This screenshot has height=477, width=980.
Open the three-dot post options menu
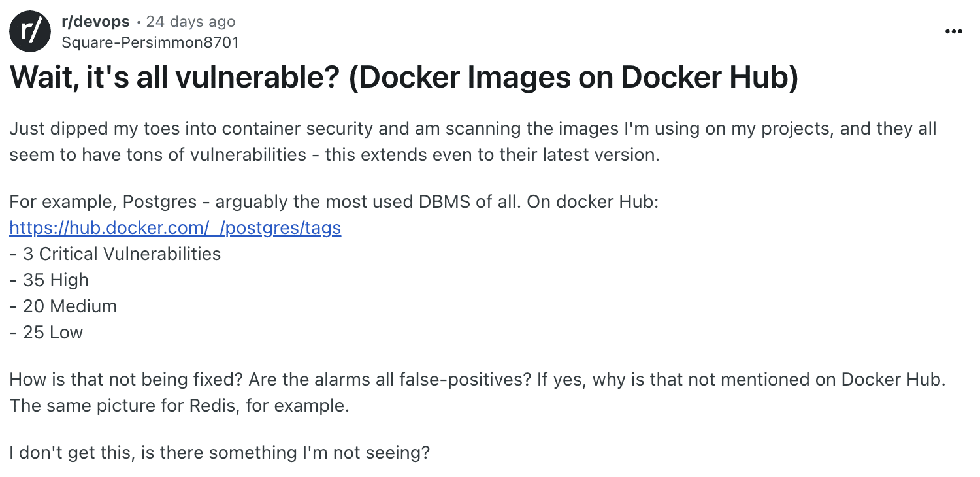click(x=954, y=31)
